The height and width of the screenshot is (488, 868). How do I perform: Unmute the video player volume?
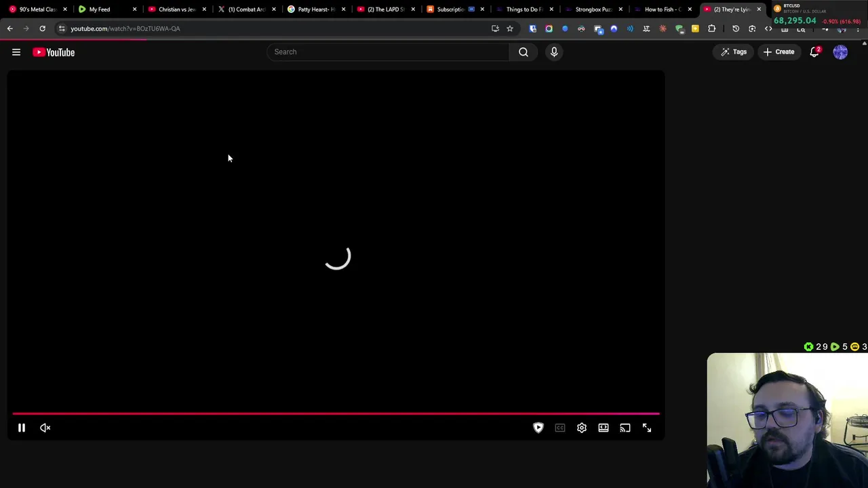45,428
